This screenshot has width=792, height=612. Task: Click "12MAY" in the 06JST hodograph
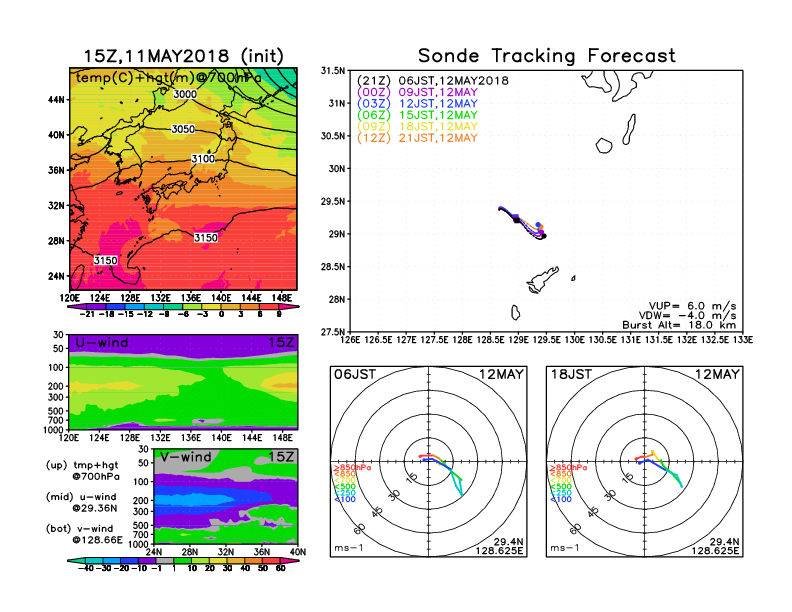pyautogui.click(x=501, y=375)
